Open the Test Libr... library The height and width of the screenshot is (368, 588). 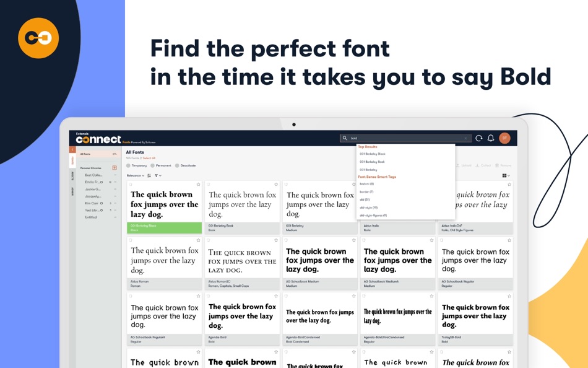tap(93, 210)
